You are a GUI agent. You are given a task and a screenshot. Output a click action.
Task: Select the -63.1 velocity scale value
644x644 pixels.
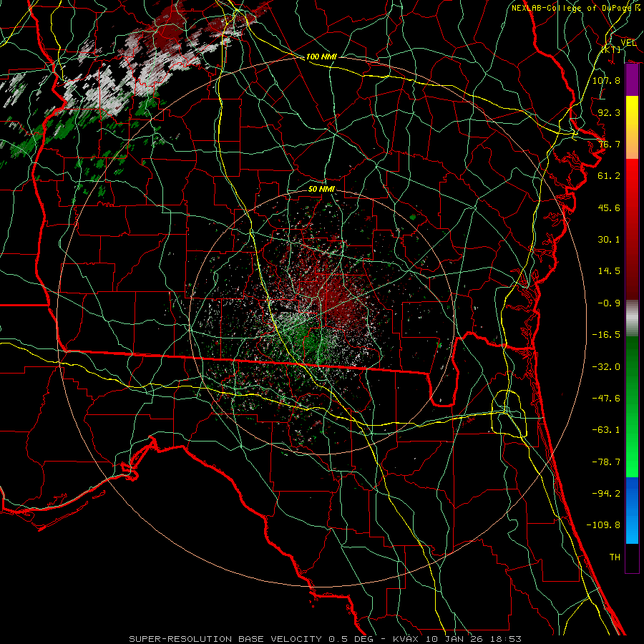pos(606,430)
